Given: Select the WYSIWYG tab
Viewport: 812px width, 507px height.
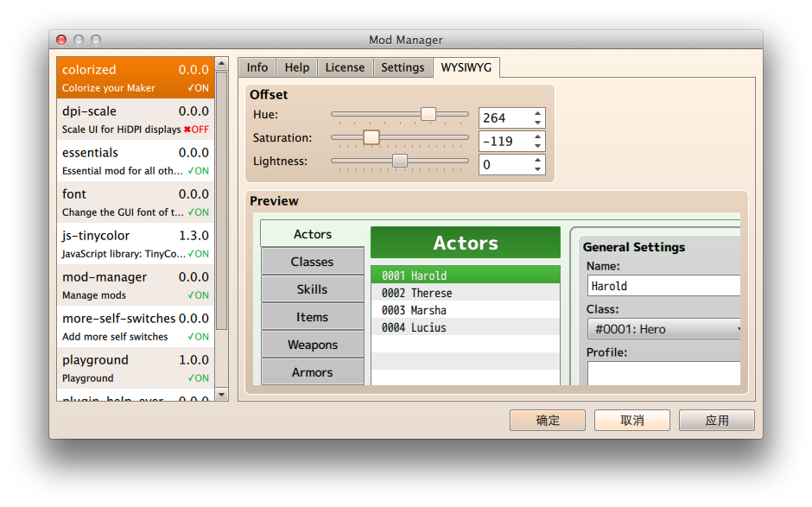Looking at the screenshot, I should [x=466, y=67].
